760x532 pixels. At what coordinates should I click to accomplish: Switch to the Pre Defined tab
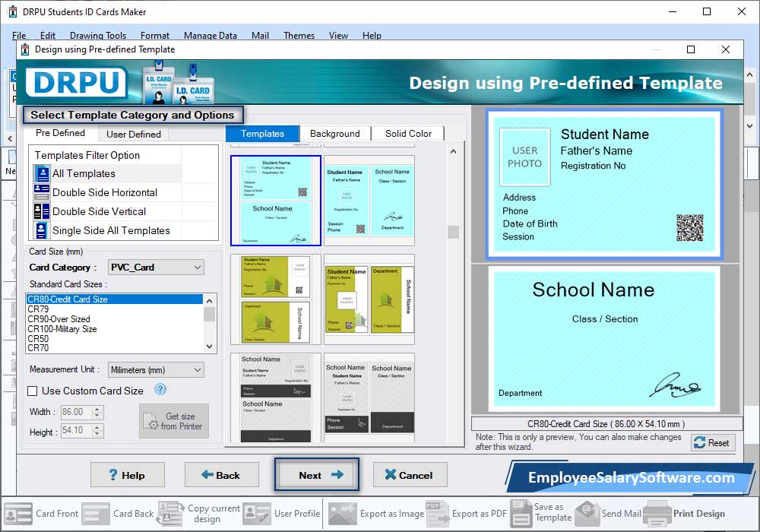point(60,133)
